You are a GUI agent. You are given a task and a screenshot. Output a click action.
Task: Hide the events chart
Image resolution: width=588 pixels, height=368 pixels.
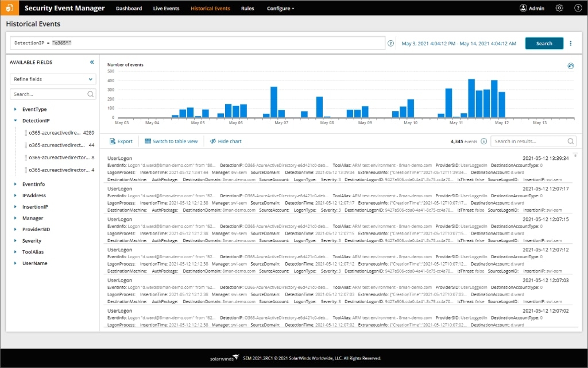[226, 141]
